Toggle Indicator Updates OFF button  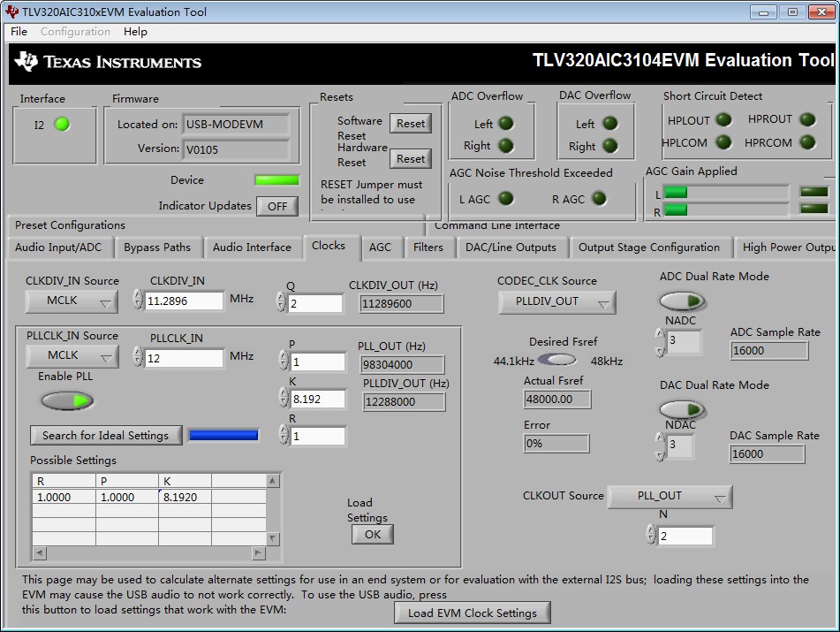click(277, 206)
